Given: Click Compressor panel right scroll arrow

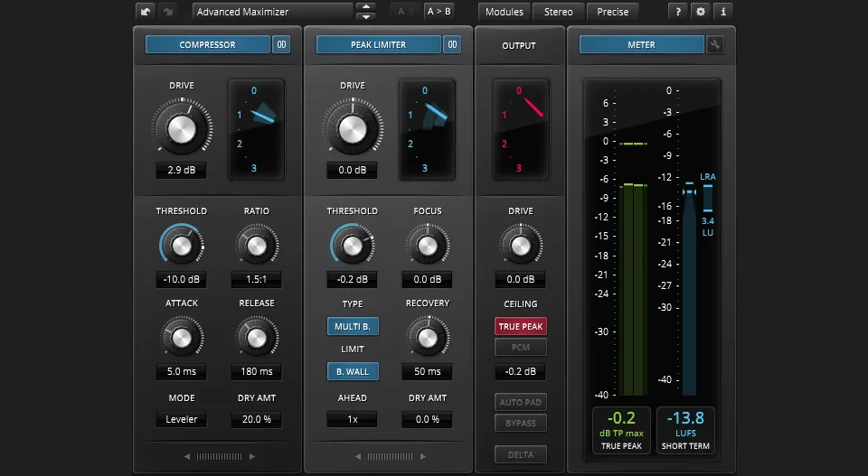Looking at the screenshot, I should pyautogui.click(x=252, y=457).
